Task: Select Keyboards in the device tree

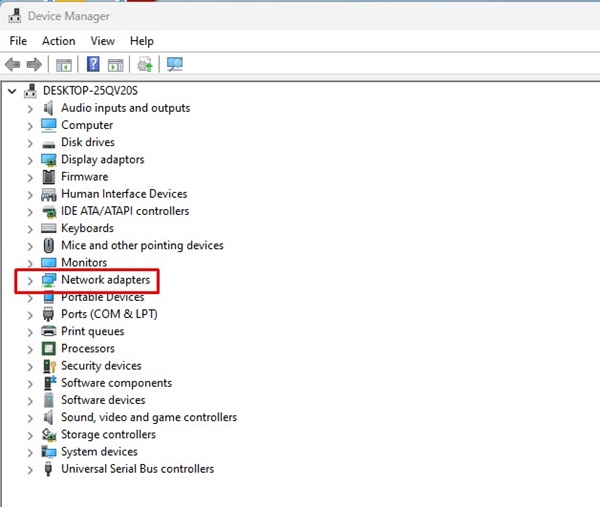Action: click(88, 228)
